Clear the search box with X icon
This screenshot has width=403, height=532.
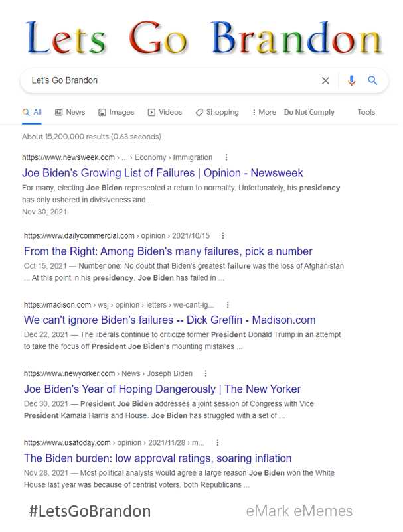point(325,80)
